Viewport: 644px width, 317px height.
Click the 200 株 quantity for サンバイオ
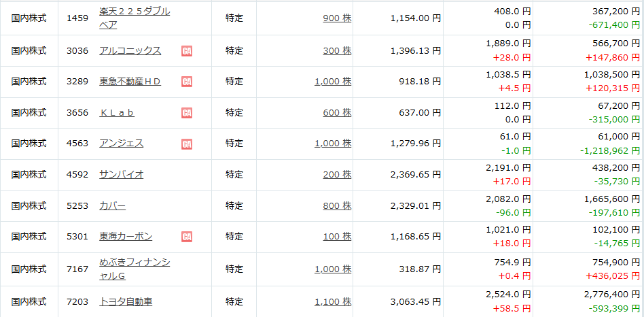point(337,174)
